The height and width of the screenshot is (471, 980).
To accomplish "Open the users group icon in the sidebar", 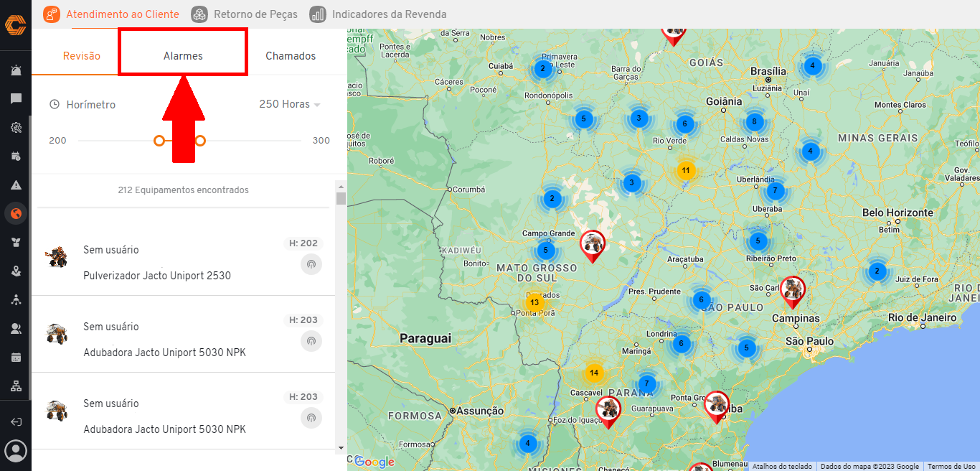I will [x=16, y=328].
